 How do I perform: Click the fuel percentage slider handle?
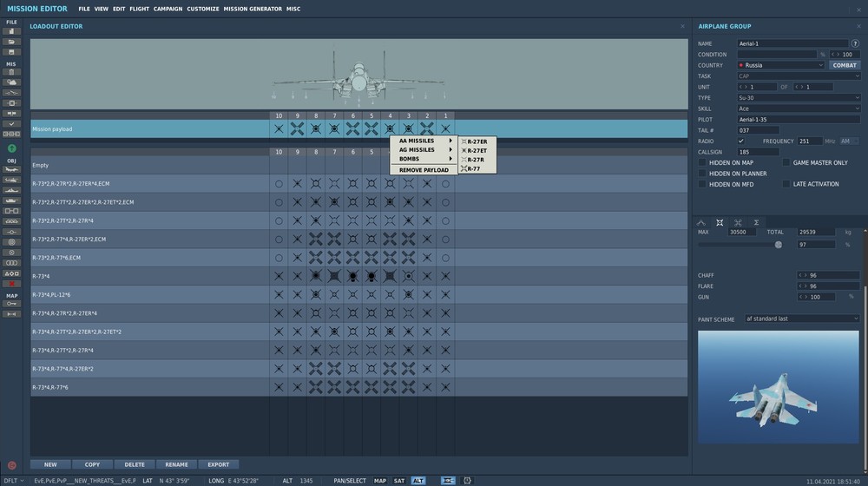[779, 245]
